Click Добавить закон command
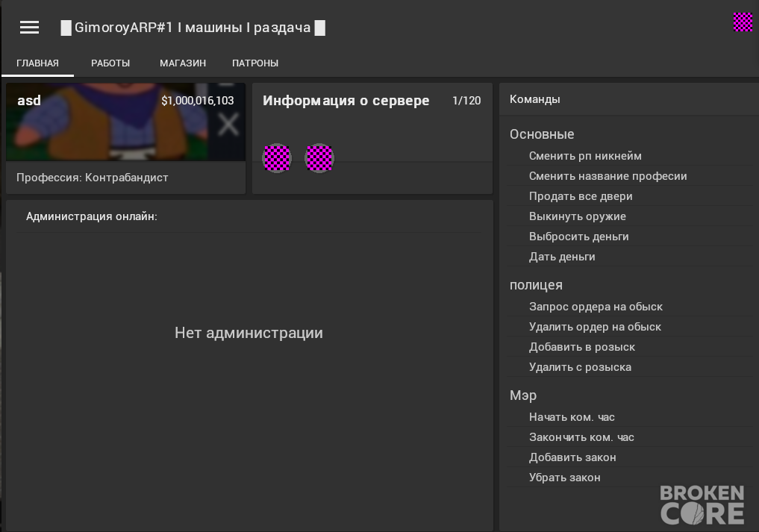The height and width of the screenshot is (532, 759). pyautogui.click(x=630, y=457)
